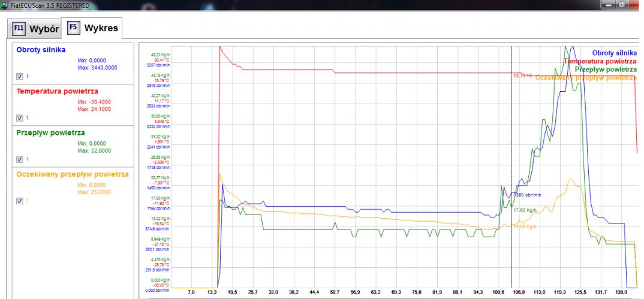Click the 49,22 Kg/h vertical axis label

(x=160, y=55)
